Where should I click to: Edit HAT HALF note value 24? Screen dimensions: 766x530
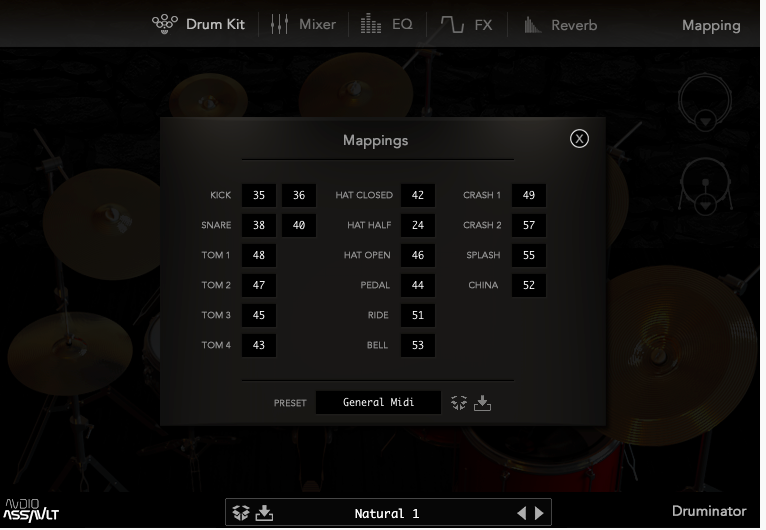[418, 225]
